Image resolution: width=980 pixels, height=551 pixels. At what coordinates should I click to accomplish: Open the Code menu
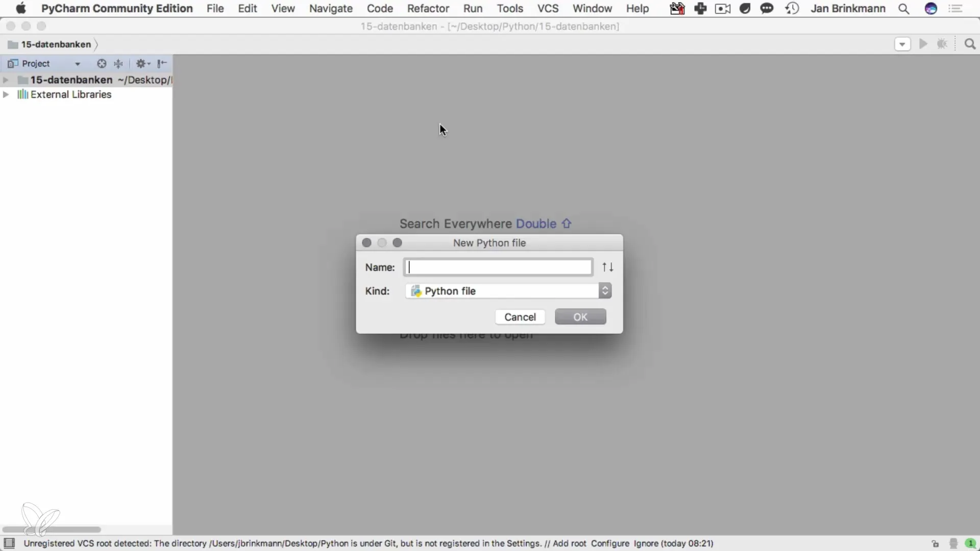(x=380, y=9)
